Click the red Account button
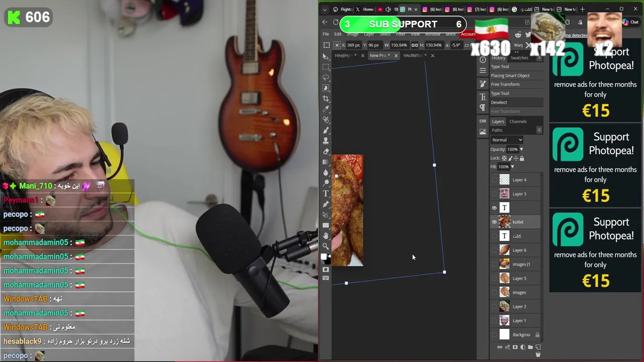The width and height of the screenshot is (644, 362). [x=468, y=34]
